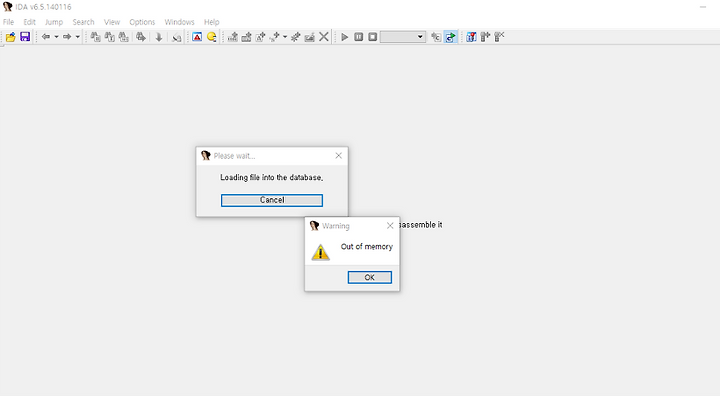This screenshot has height=396, width=720.
Task: Open the back arrow history dropdown
Action: [x=56, y=37]
